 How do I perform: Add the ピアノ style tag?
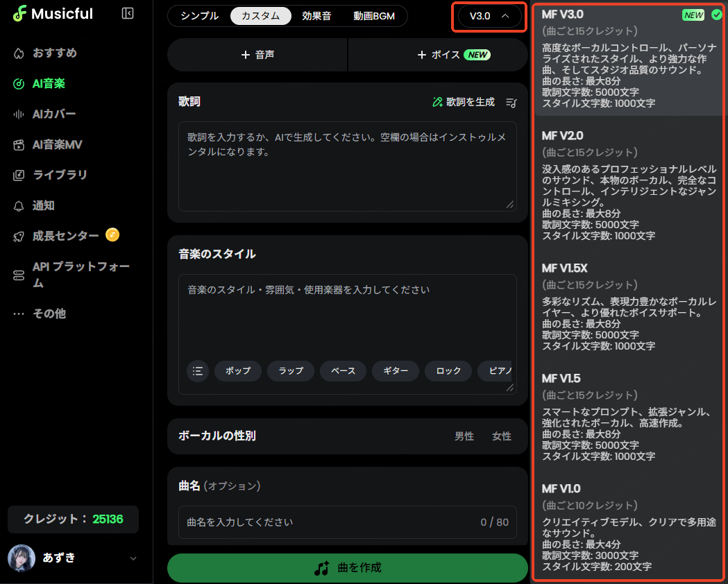[496, 371]
